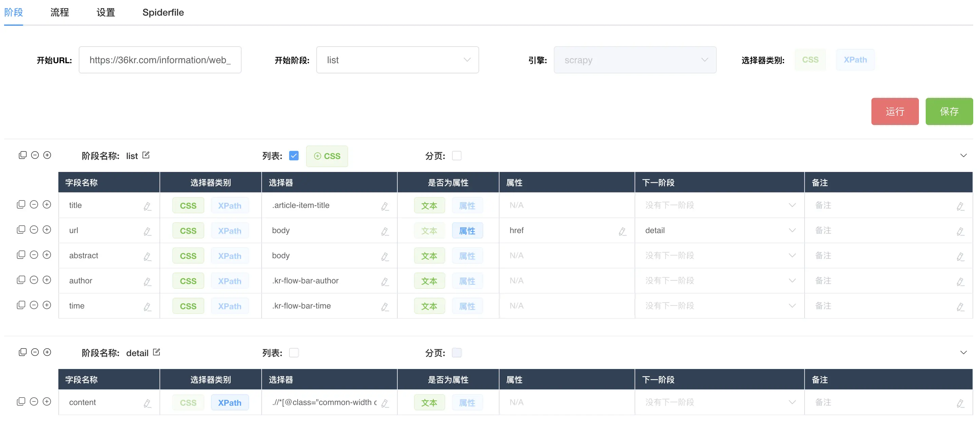Remove the url field row
This screenshot has height=422, width=980.
34,230
